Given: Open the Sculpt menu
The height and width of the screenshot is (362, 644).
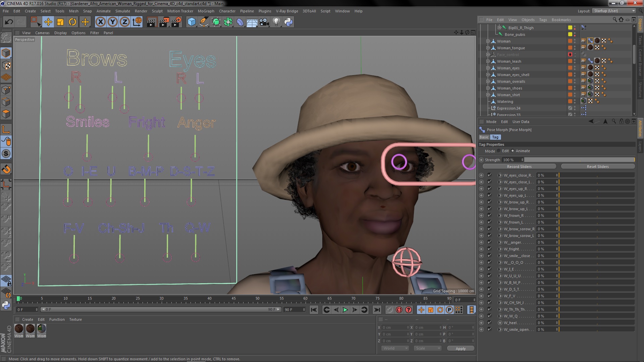Looking at the screenshot, I should (x=157, y=11).
